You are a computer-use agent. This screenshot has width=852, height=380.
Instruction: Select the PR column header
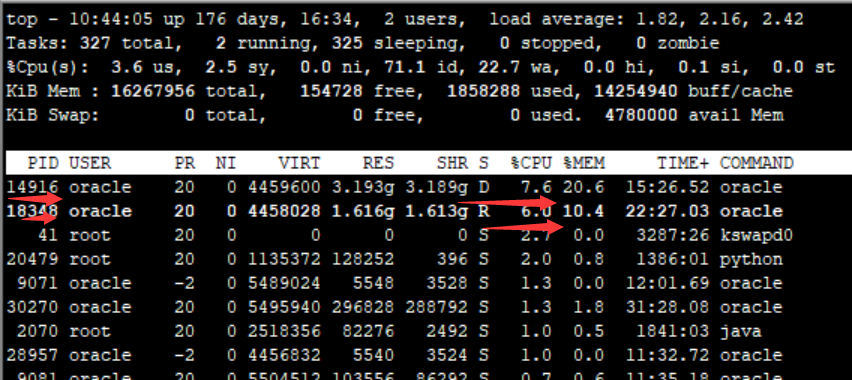184,163
